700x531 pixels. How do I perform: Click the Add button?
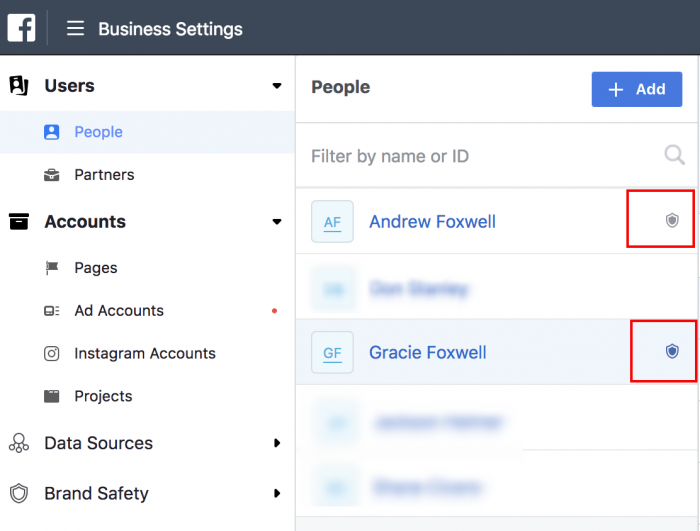637,89
